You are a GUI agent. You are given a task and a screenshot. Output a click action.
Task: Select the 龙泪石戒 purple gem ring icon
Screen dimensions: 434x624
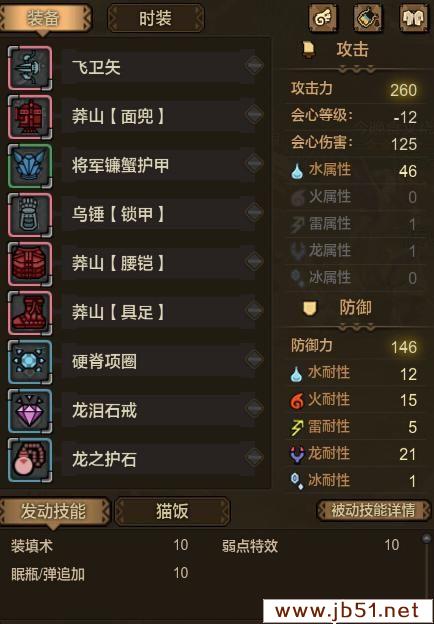tap(30, 411)
